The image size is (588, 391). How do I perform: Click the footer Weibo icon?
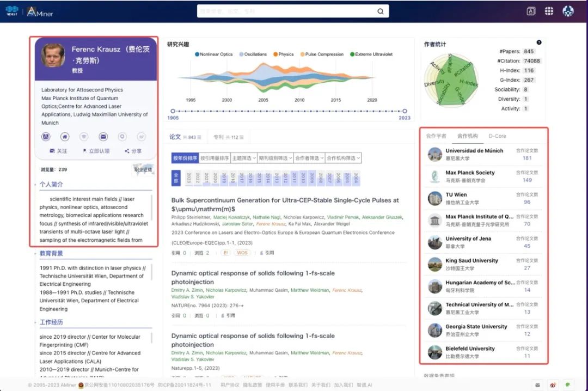[x=553, y=385]
